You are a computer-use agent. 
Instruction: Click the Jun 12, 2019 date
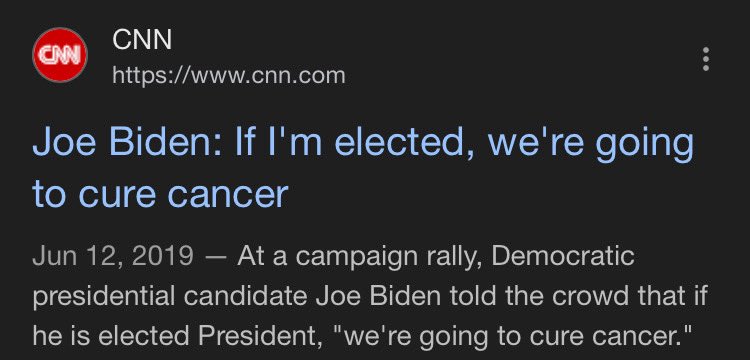pos(113,257)
